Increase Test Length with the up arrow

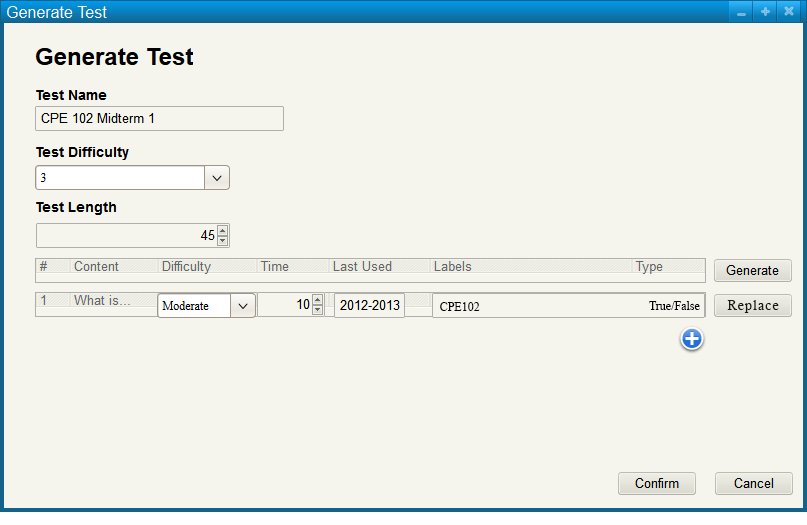222,230
